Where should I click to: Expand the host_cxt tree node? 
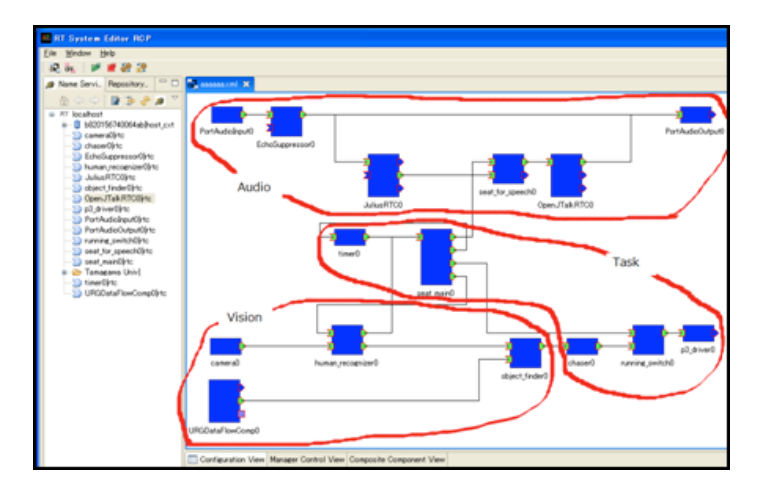(x=64, y=125)
